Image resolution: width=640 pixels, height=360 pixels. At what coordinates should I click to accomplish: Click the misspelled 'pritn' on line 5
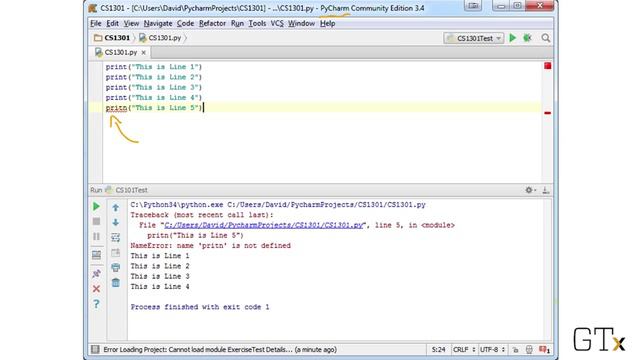pyautogui.click(x=116, y=108)
